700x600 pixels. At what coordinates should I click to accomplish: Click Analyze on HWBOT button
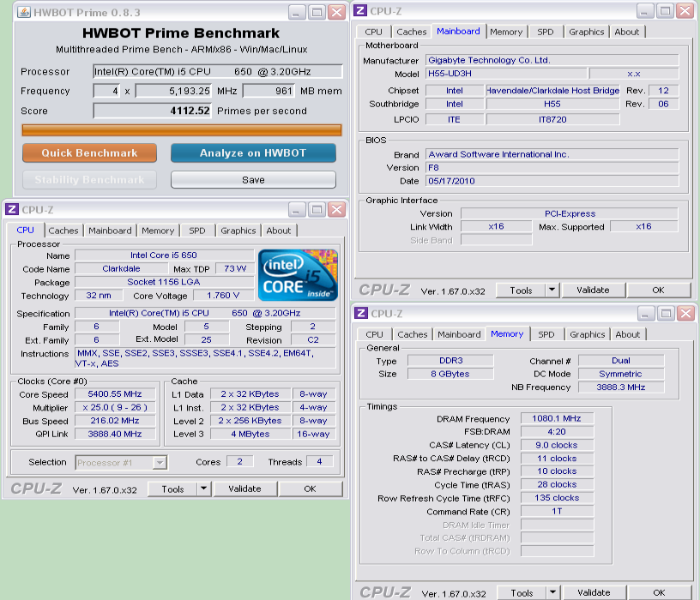pyautogui.click(x=253, y=153)
